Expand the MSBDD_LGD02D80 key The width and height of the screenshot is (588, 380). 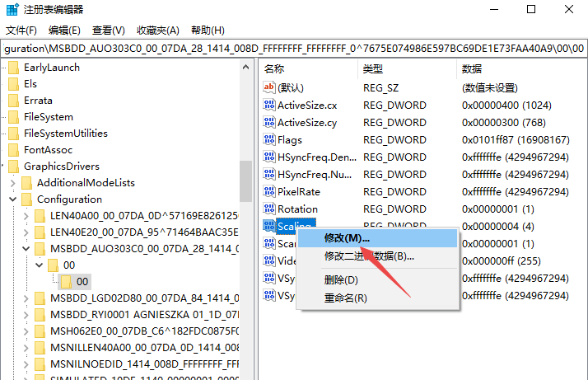click(26, 298)
